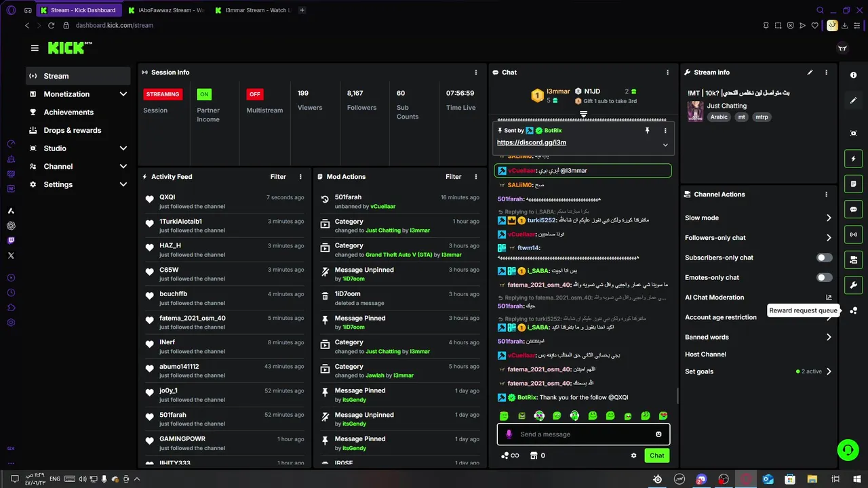The width and height of the screenshot is (868, 488).
Task: Click the purple microphone icon in chat input
Action: [x=509, y=434]
